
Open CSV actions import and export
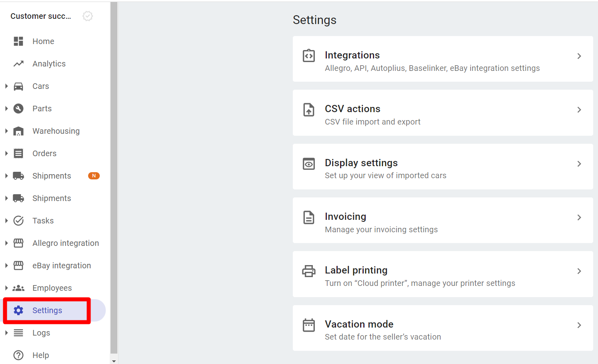[x=443, y=113]
